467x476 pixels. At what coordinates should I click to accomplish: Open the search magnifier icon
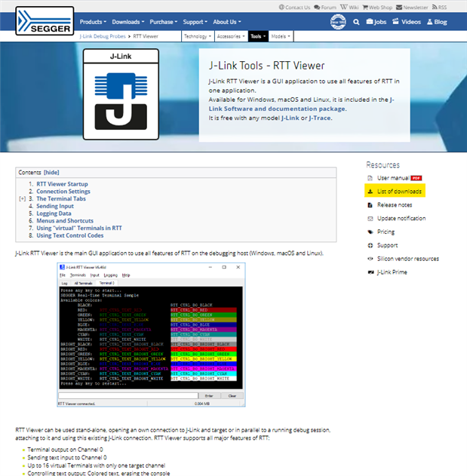tap(356, 22)
